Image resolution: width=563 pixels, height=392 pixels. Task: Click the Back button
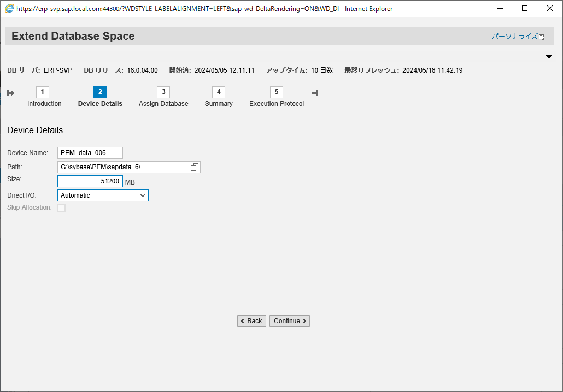(251, 321)
